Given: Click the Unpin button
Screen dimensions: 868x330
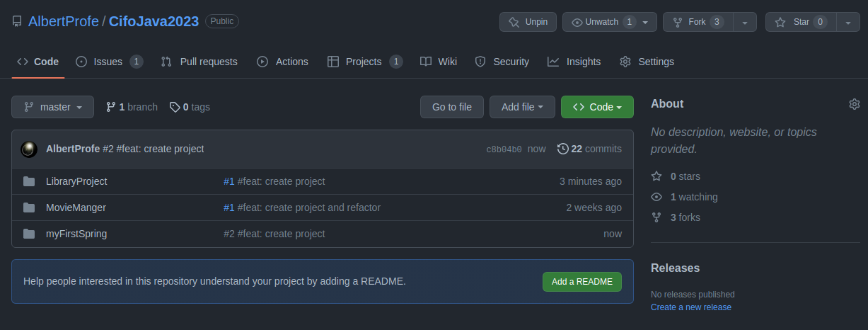Looking at the screenshot, I should click(x=528, y=22).
